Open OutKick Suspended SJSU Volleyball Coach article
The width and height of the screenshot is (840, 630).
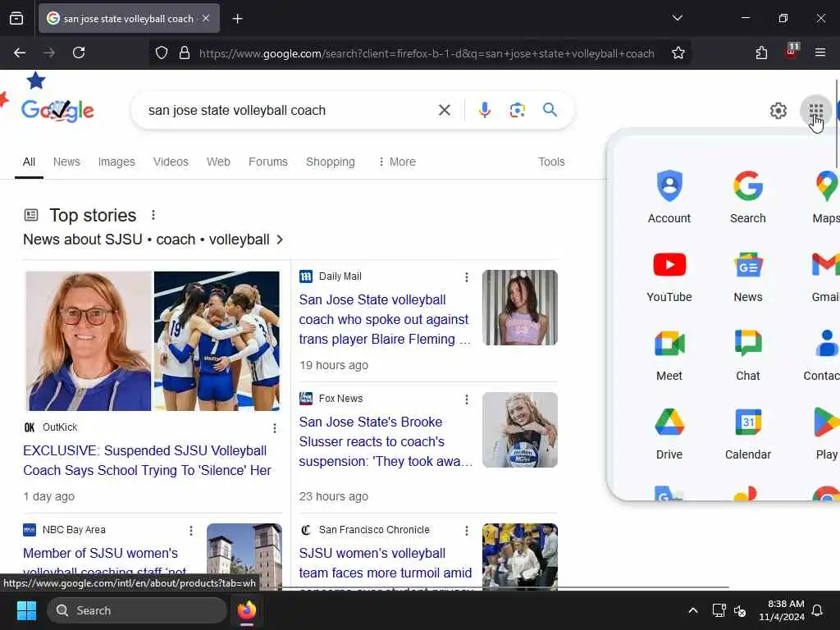(x=148, y=460)
